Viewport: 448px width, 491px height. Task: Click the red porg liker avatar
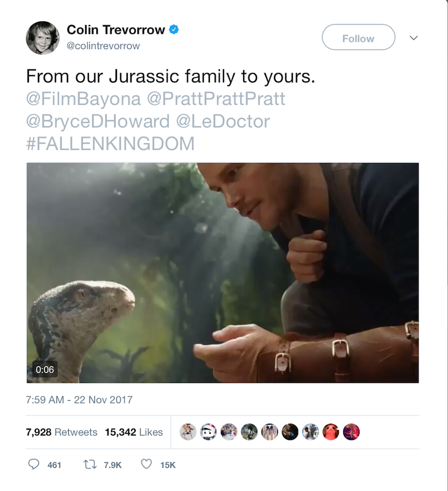331,432
